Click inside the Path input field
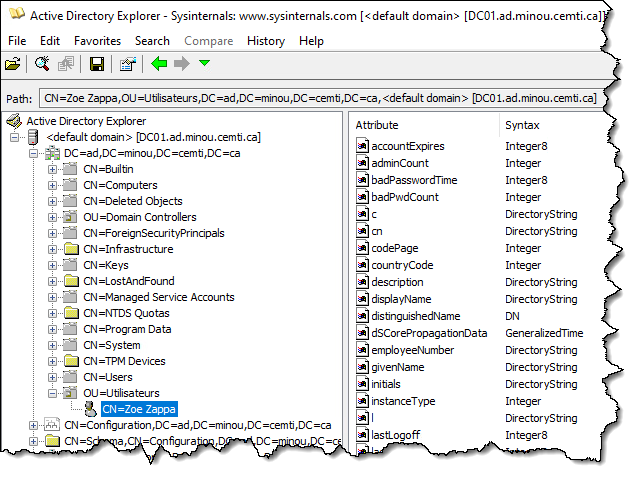This screenshot has width=643, height=480. (322, 98)
